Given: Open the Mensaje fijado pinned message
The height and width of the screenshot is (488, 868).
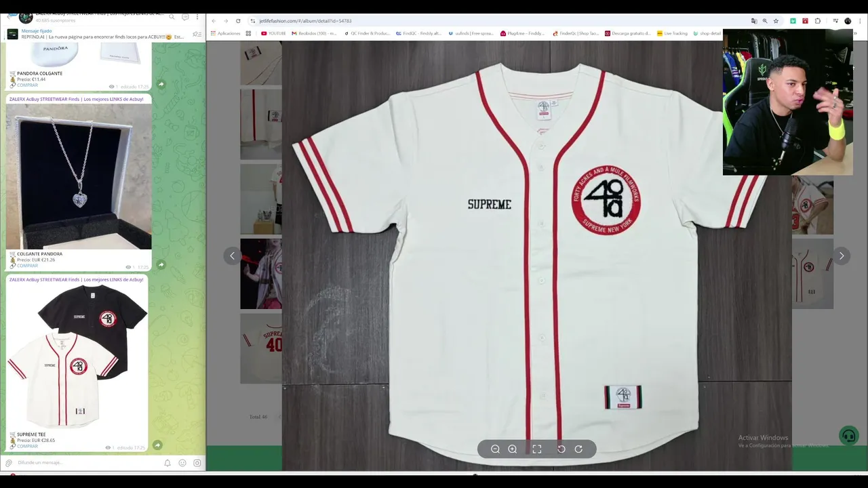Looking at the screenshot, I should tap(102, 34).
